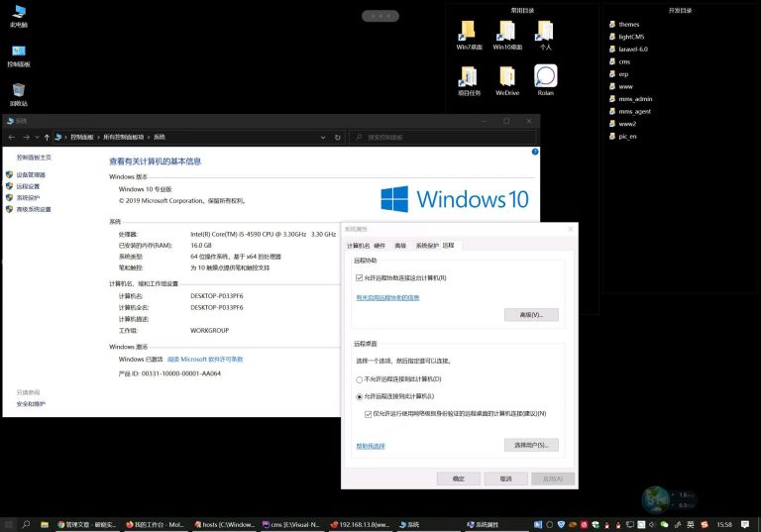Click 高级(V)... button under remote assistance
The image size is (761, 532).
(x=531, y=315)
